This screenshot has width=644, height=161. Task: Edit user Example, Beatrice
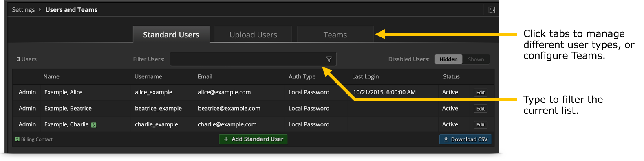coord(481,109)
